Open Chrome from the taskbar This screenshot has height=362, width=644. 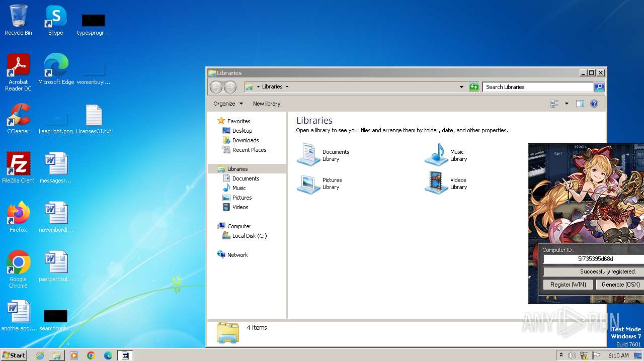(x=91, y=355)
